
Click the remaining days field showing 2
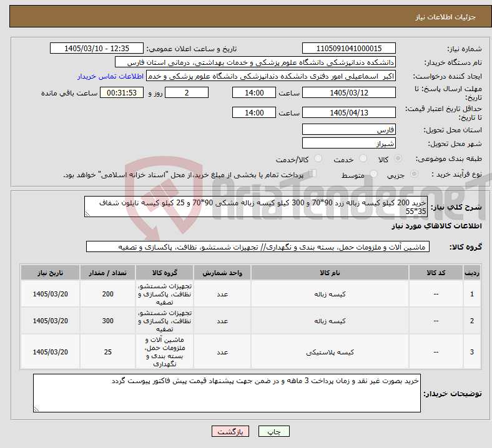(187, 93)
